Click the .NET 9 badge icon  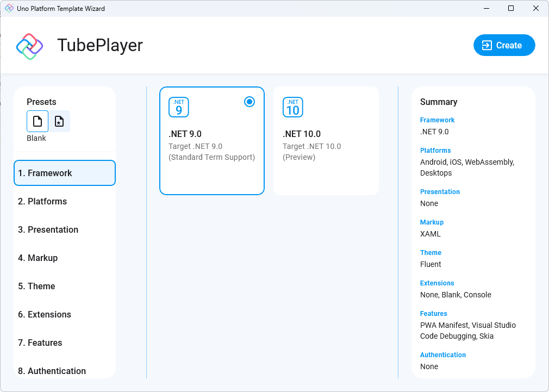[x=179, y=107]
